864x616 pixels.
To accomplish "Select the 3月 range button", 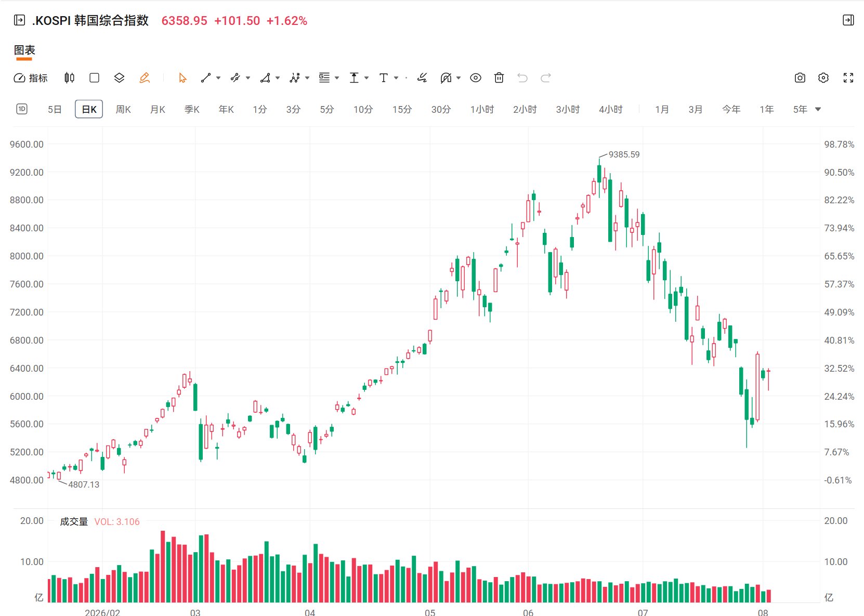I will 696,109.
